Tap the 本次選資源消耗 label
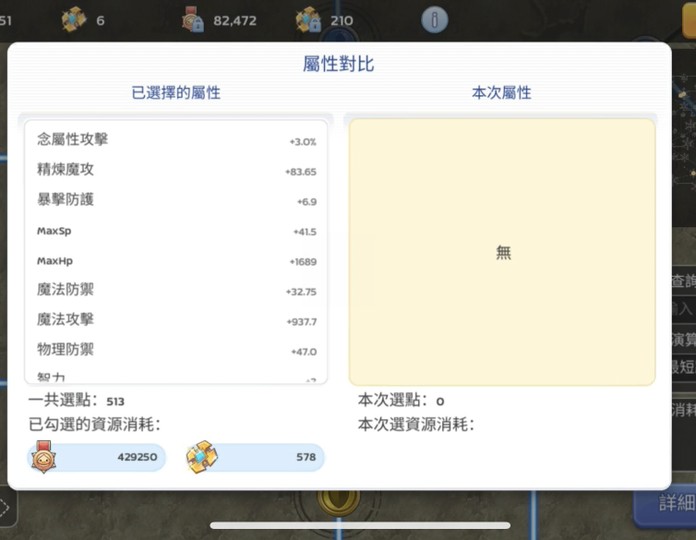The image size is (696, 540). (416, 425)
